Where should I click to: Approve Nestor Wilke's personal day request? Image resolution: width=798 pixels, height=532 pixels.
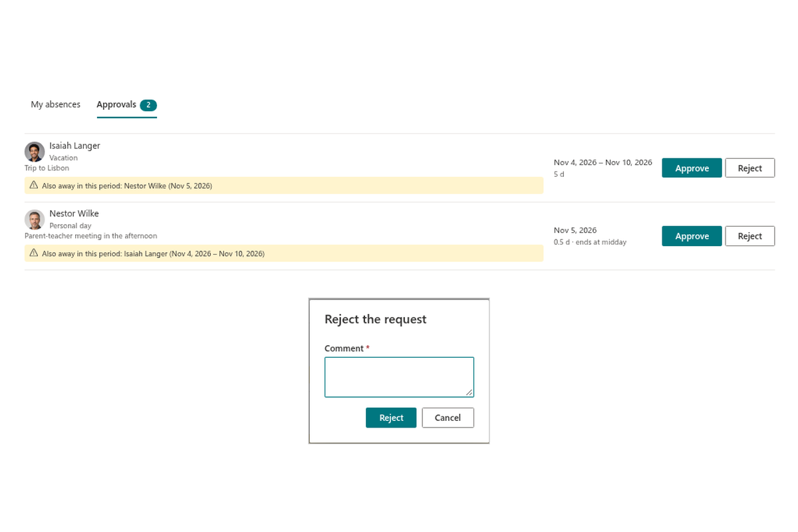[x=692, y=236]
